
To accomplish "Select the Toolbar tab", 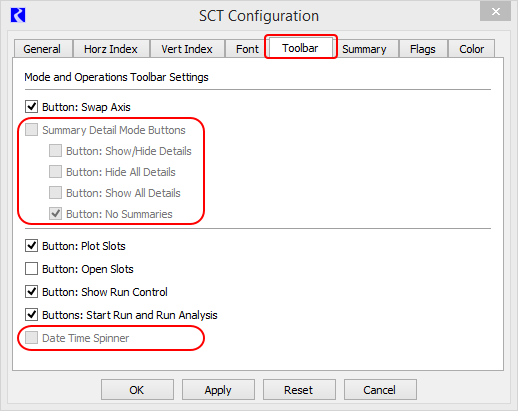I will click(x=300, y=48).
